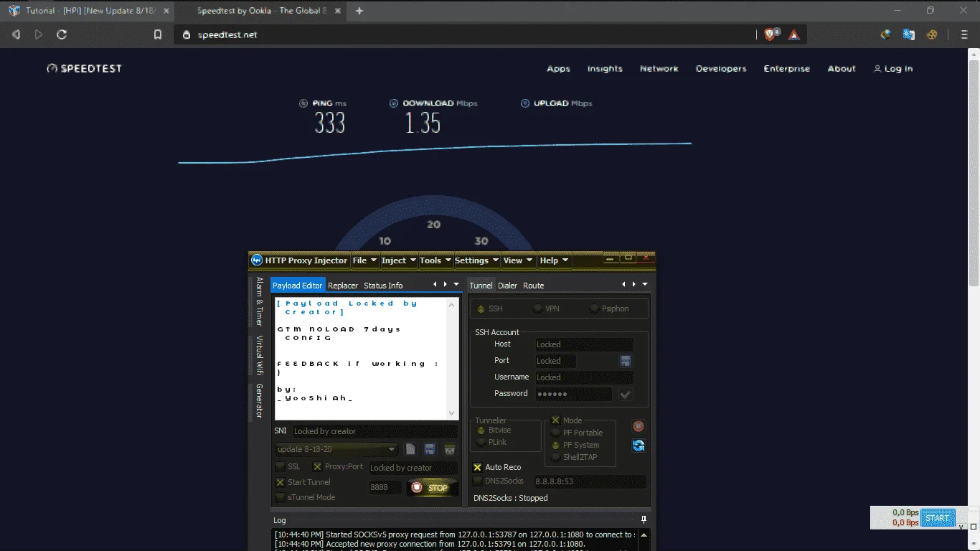Click the HTTP Proxy Injector logo icon
The image size is (980, 551).
click(x=257, y=260)
